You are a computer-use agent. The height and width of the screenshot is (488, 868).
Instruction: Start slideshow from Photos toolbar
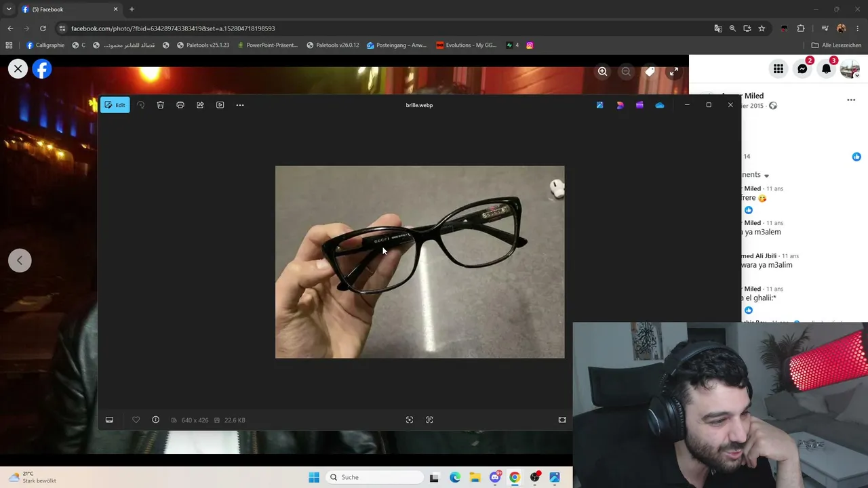(x=220, y=105)
